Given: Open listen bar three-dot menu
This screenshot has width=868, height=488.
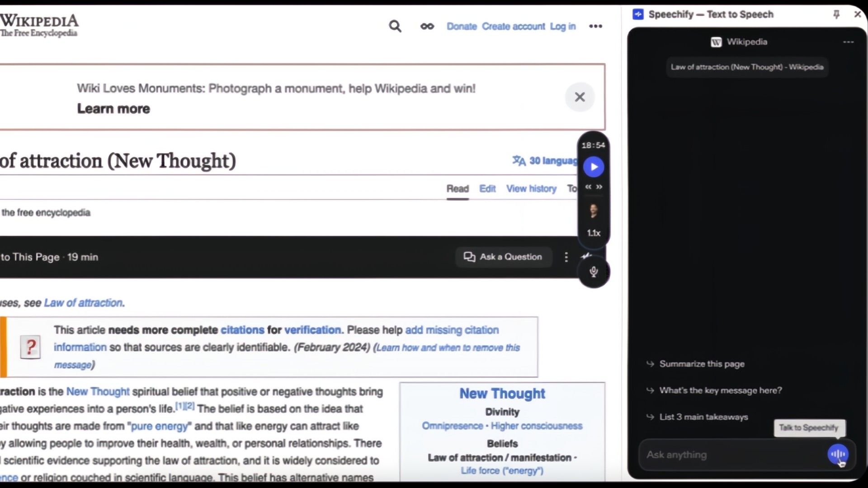Looking at the screenshot, I should [x=566, y=257].
